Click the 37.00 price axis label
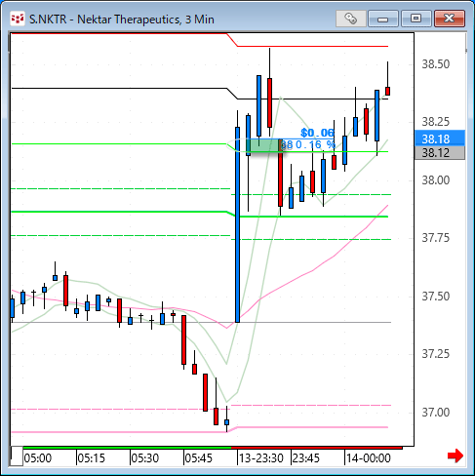This screenshot has height=476, width=475. click(436, 413)
